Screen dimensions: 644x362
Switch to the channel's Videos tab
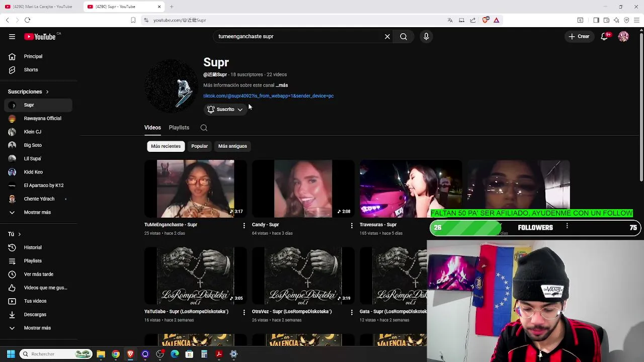152,128
